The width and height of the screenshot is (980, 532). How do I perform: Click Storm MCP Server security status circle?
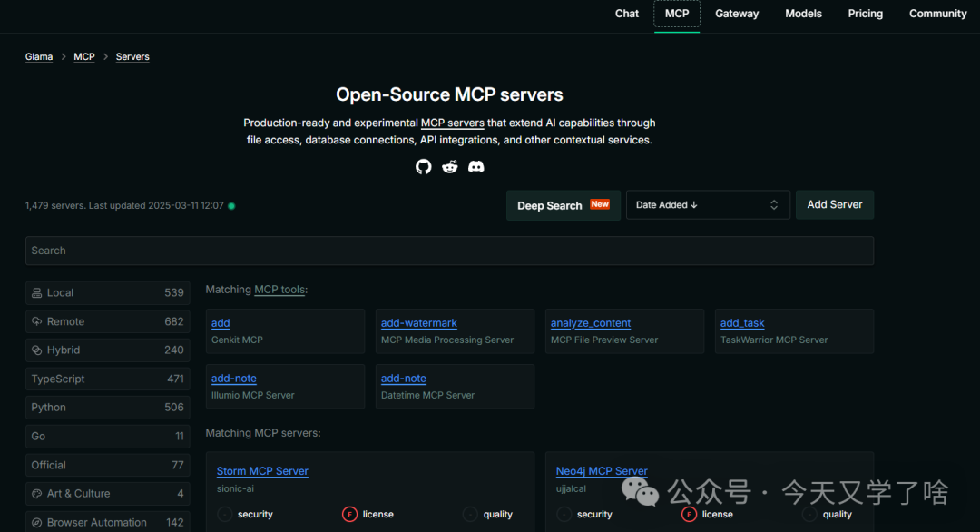click(224, 514)
